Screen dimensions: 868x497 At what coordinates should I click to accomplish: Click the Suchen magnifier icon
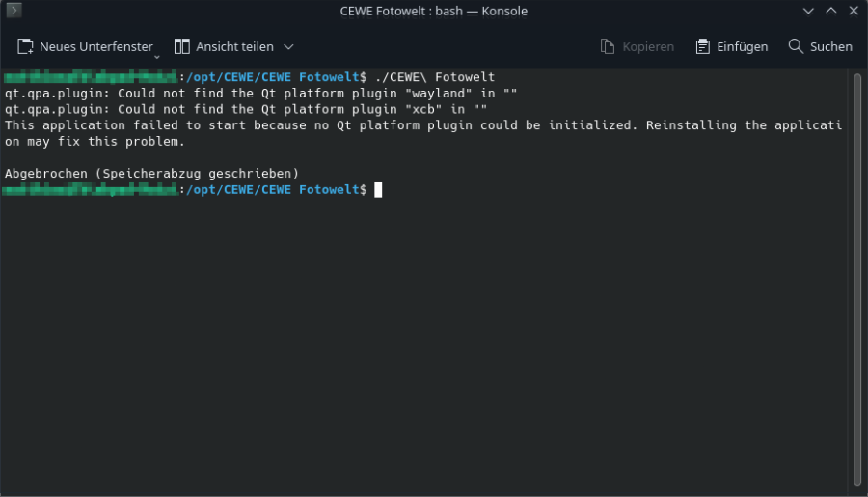pyautogui.click(x=796, y=46)
